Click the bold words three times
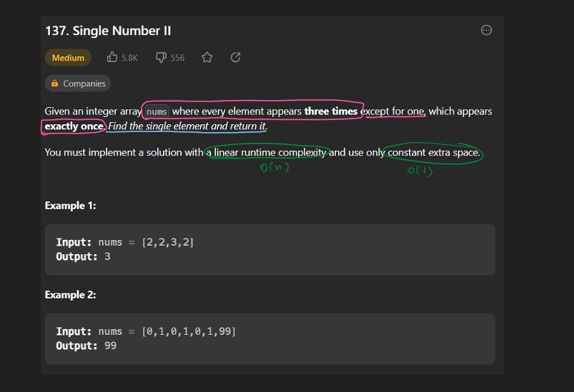The width and height of the screenshot is (574, 392). (x=330, y=111)
